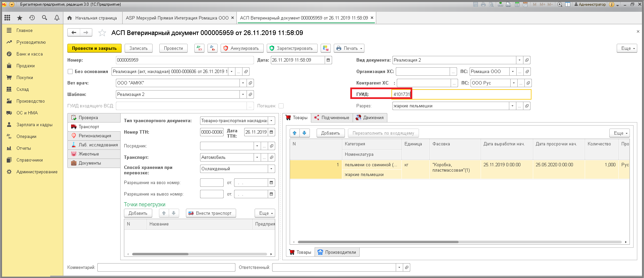Click into the Комментарий field
This screenshot has height=278, width=644.
click(166, 267)
